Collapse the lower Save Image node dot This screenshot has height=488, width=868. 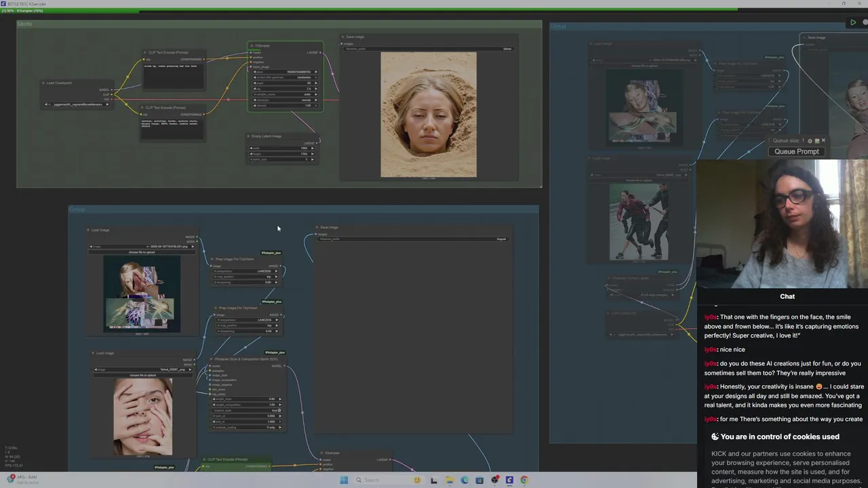pyautogui.click(x=317, y=227)
